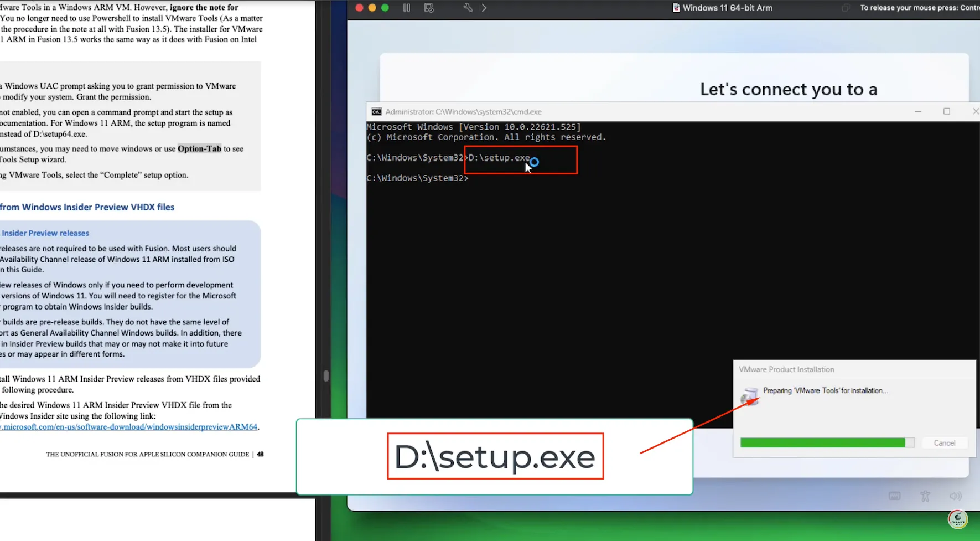Minimize the Administrator Command Prompt window
The height and width of the screenshot is (541, 980).
918,111
